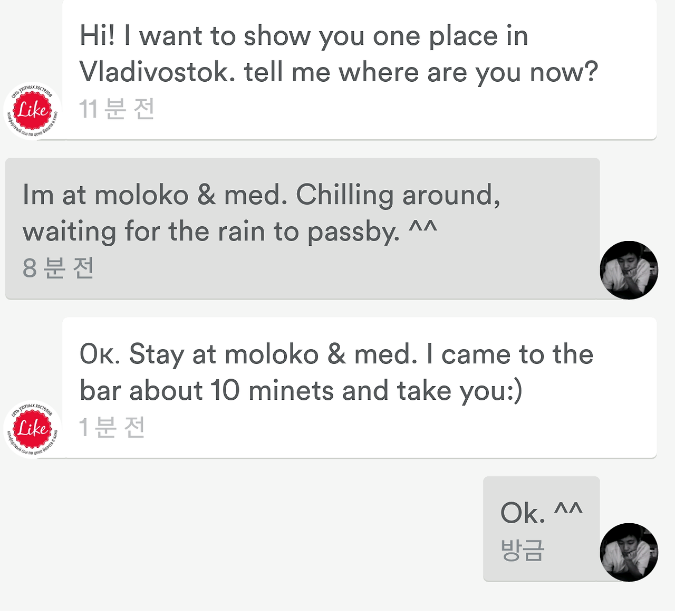Click the ':)' smiley ending the hostel's message
This screenshot has width=675, height=616.
[x=515, y=391]
